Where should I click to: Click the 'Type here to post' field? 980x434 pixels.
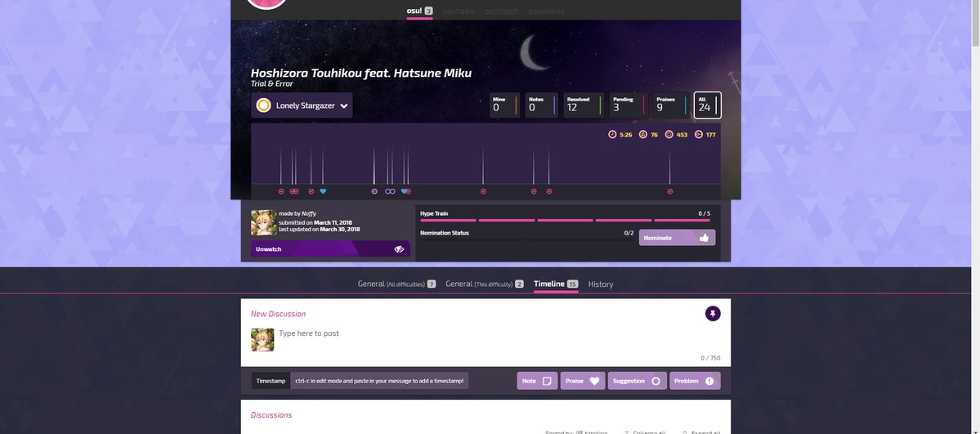tap(482, 333)
